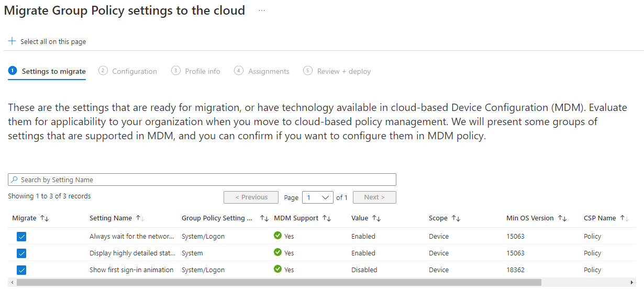Viewport: 644px width, 290px height.
Task: Click '15063' in Display highly detailed row
Action: [x=515, y=253]
